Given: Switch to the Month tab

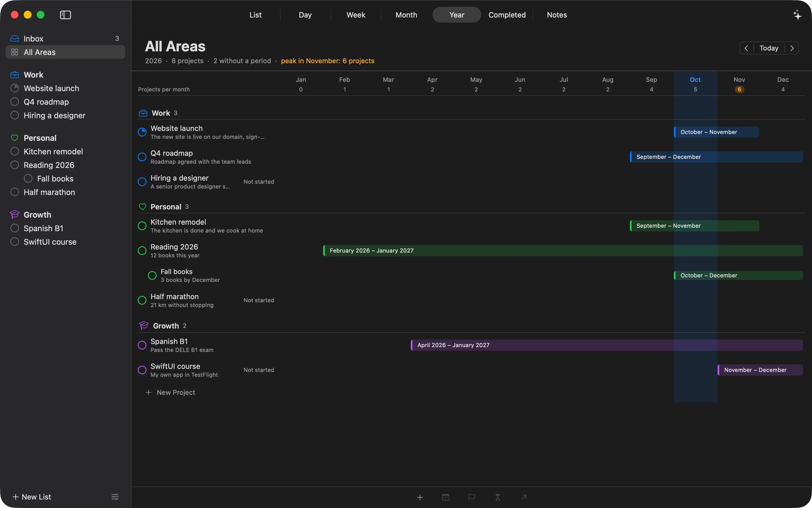Looking at the screenshot, I should tap(406, 15).
